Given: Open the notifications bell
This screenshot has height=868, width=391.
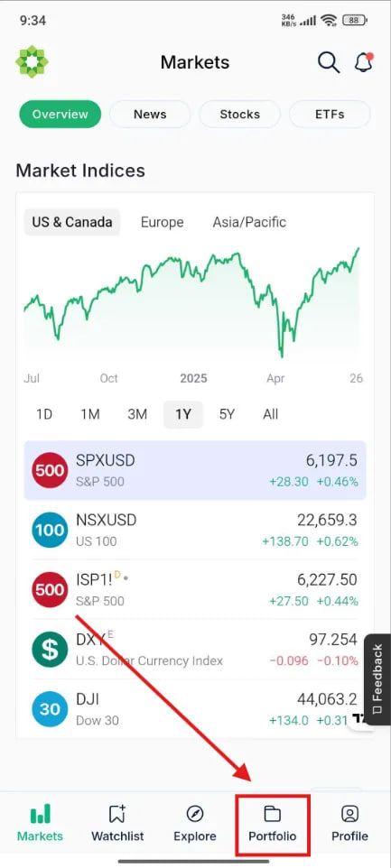Looking at the screenshot, I should click(363, 62).
